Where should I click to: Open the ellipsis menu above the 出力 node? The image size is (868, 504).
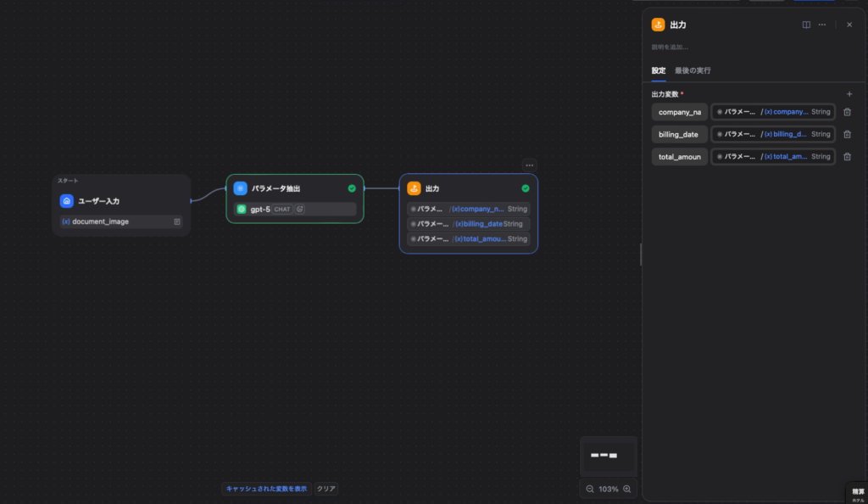529,165
